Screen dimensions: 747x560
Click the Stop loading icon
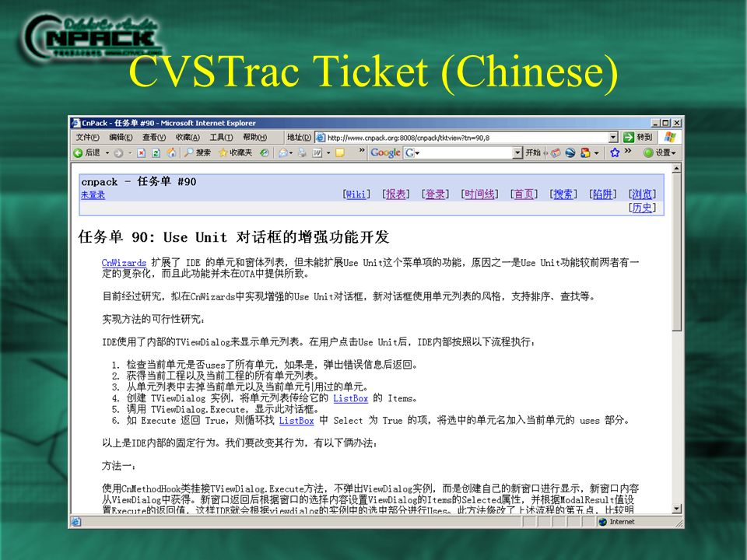click(142, 153)
